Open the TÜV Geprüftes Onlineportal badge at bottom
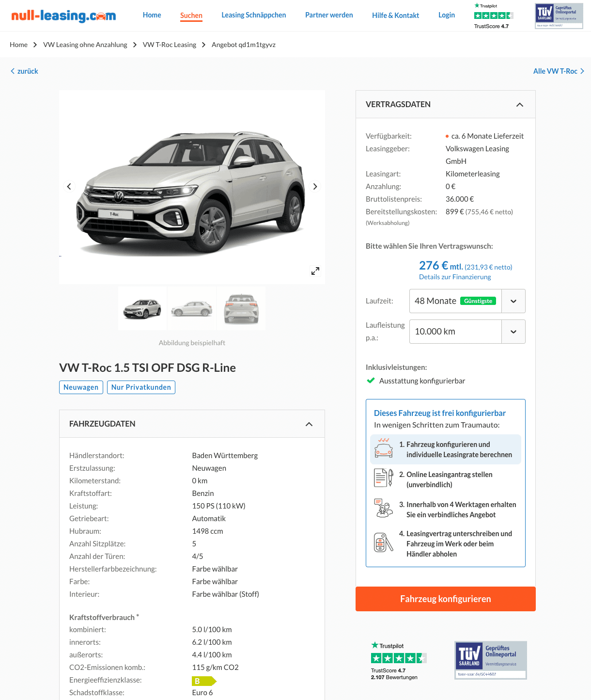Image resolution: width=591 pixels, height=700 pixels. [490, 660]
